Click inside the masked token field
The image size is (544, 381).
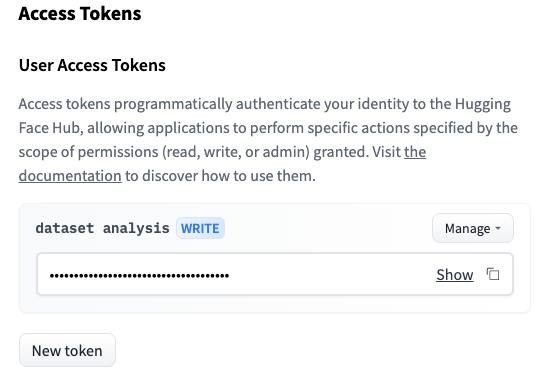click(x=275, y=274)
